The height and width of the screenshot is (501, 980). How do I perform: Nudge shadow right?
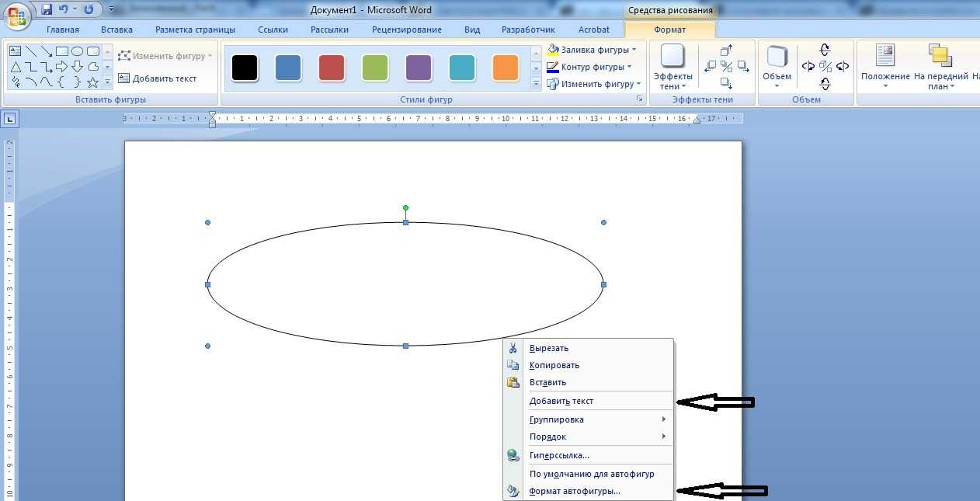[x=743, y=67]
